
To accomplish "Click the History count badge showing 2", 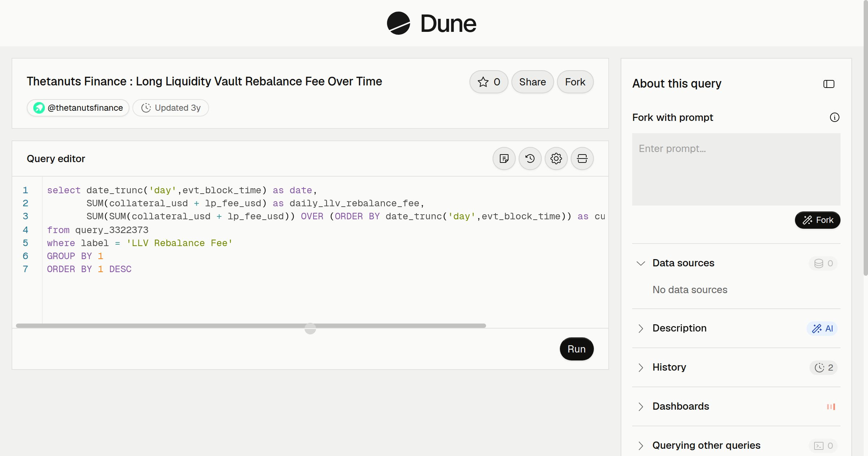I will pos(824,367).
